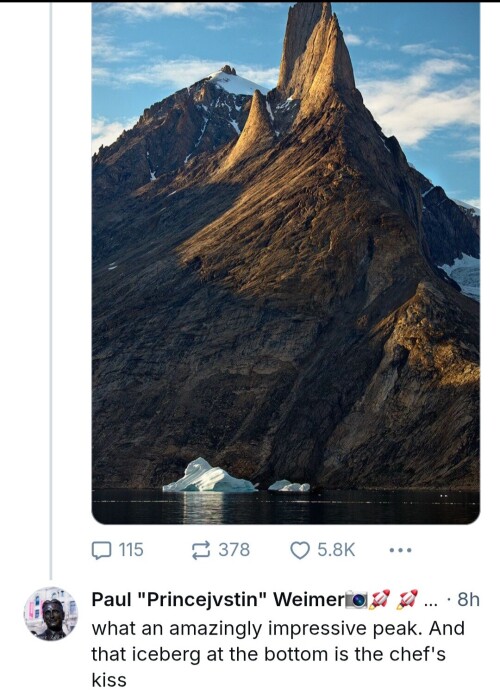Viewport: 500px width, 700px height.
Task: Click the large iceberg in the photo
Action: (209, 476)
